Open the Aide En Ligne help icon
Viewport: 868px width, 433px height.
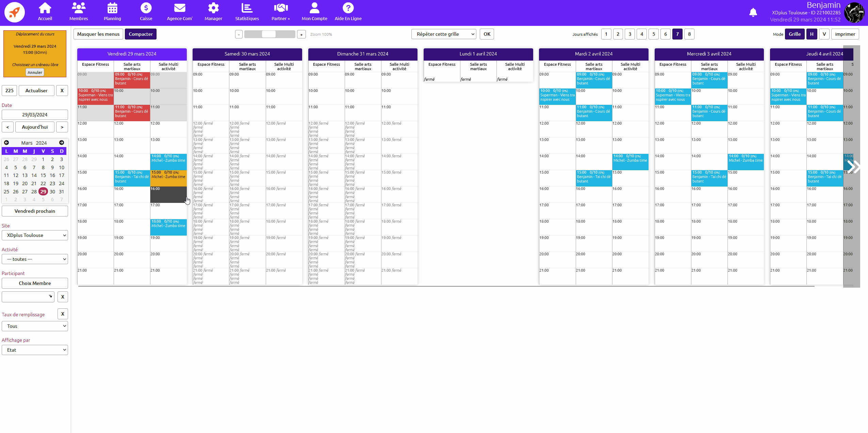pos(348,8)
